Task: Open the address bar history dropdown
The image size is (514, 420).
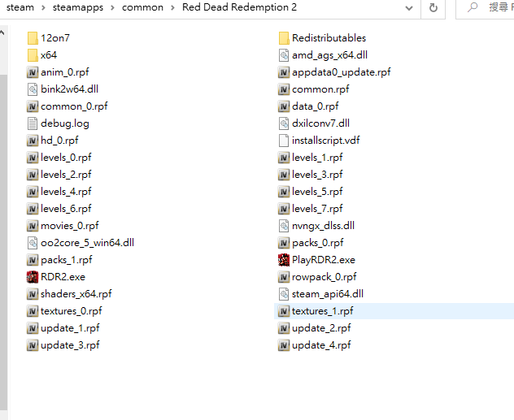Action: point(409,8)
